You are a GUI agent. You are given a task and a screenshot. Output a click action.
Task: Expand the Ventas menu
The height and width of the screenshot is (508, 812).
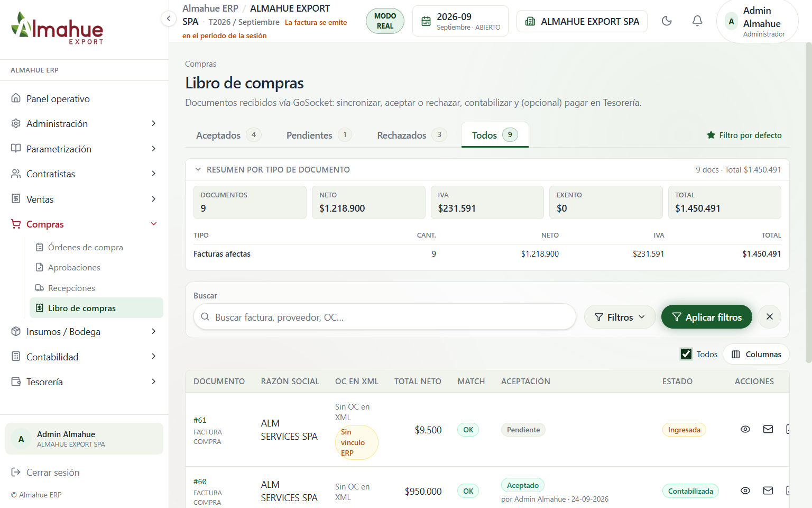point(85,199)
